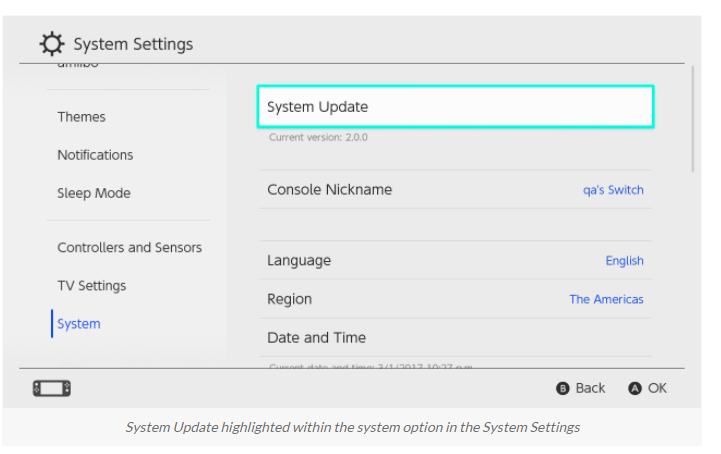Change The Americas region value
The image size is (721, 454).
606,299
